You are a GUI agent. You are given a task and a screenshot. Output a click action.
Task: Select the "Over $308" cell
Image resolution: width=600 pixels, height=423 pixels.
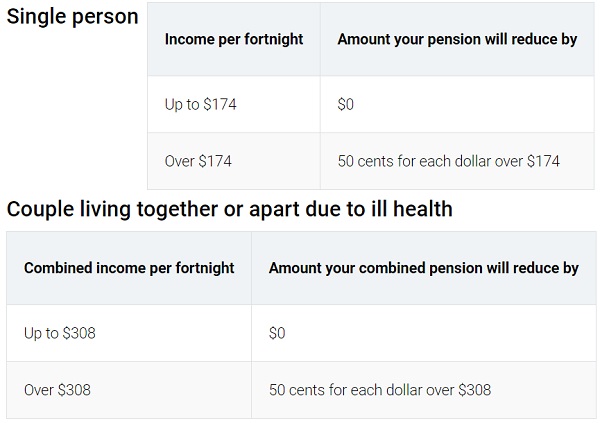pyautogui.click(x=57, y=390)
